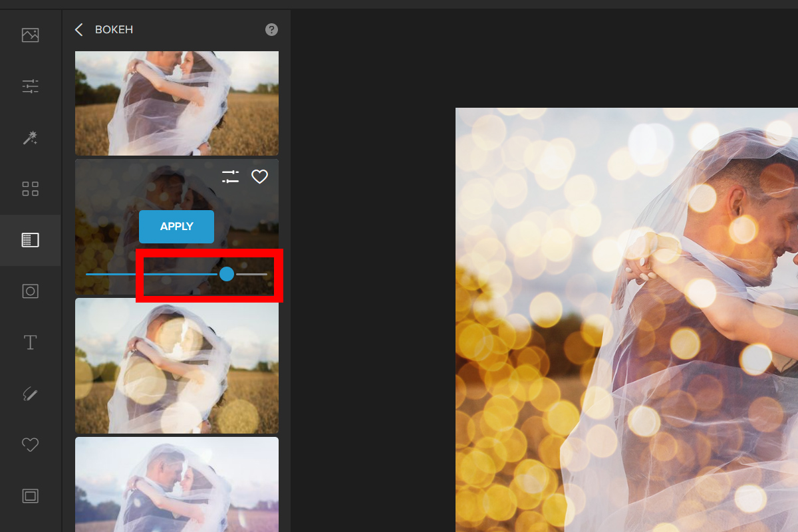Open the Image Manager picture icon
The height and width of the screenshot is (532, 798).
point(30,35)
